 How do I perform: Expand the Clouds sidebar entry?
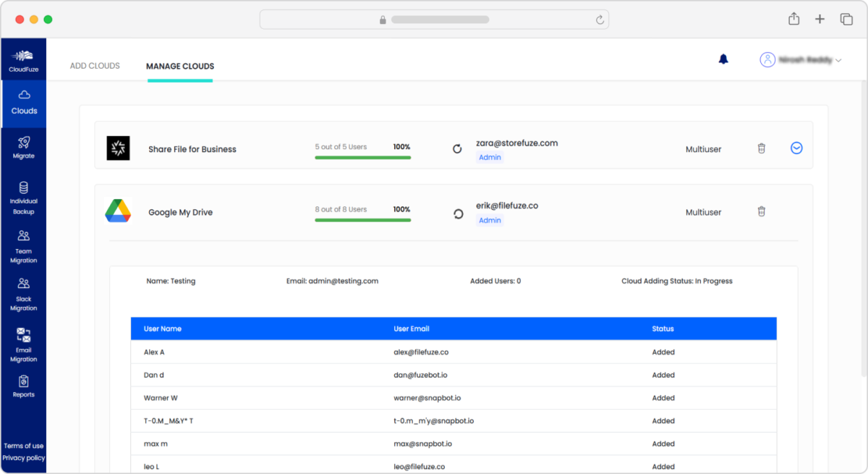click(23, 102)
